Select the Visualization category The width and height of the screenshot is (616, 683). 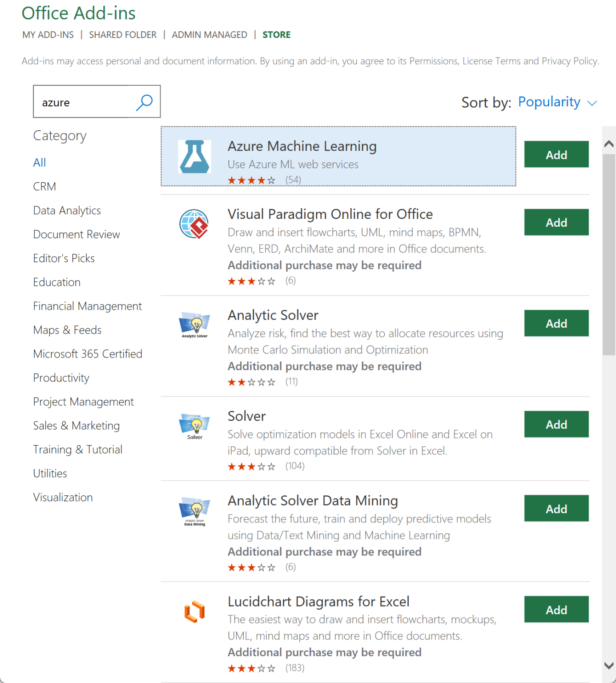[63, 497]
